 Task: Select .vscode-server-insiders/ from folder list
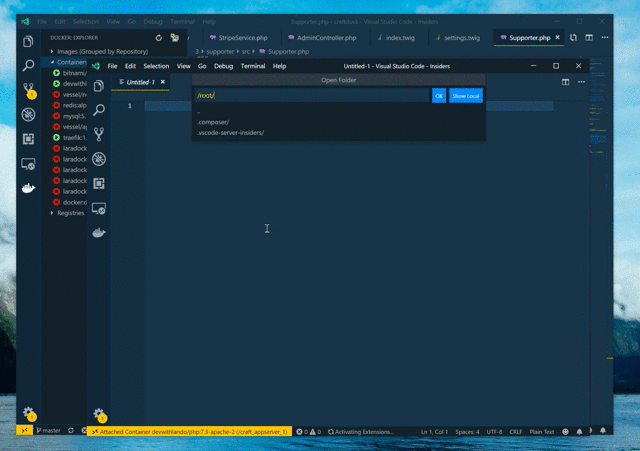[x=231, y=132]
